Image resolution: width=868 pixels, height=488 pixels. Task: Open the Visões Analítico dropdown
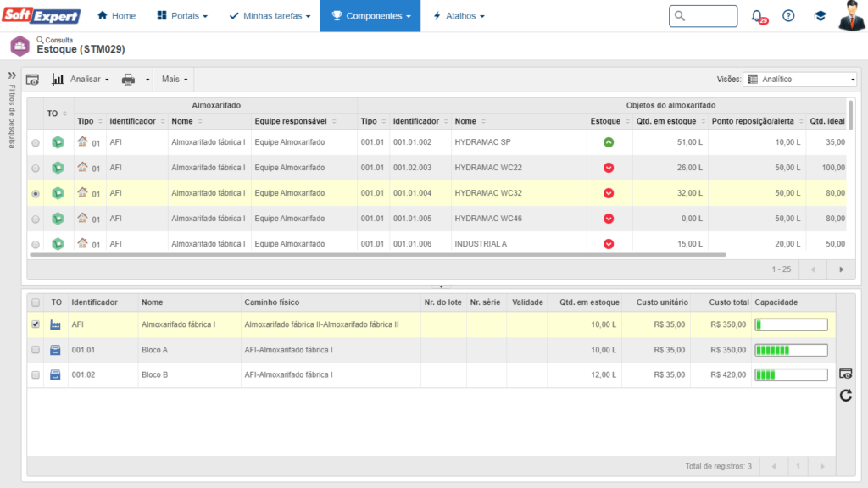pyautogui.click(x=800, y=79)
